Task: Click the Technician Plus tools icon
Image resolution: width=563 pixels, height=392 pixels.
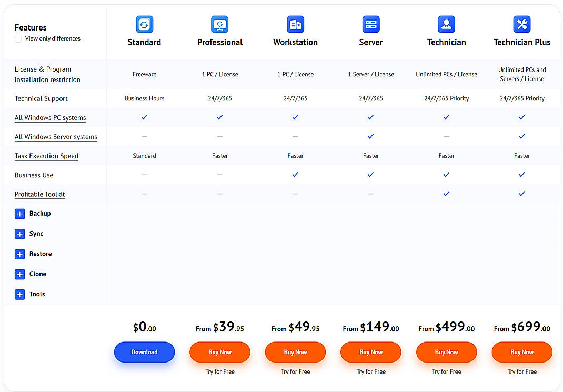Action: [522, 24]
